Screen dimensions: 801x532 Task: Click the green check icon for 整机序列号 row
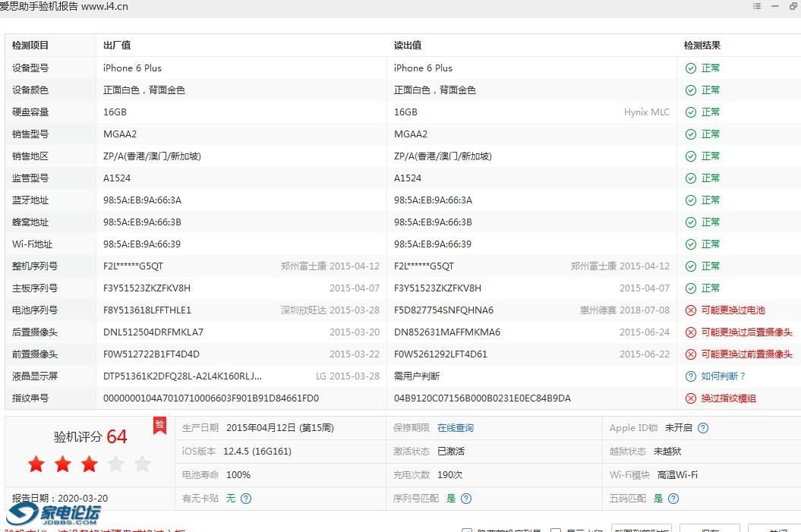coord(691,266)
